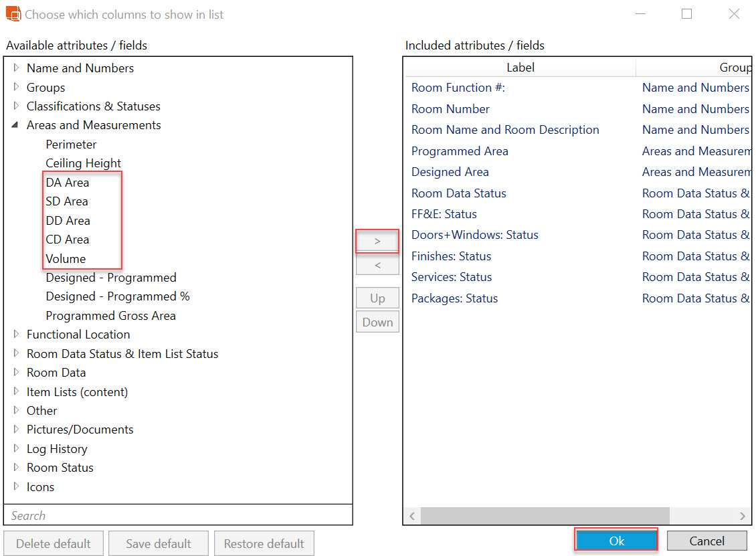Image resolution: width=756 pixels, height=556 pixels.
Task: Select the Ceiling Height attribute
Action: coord(84,163)
